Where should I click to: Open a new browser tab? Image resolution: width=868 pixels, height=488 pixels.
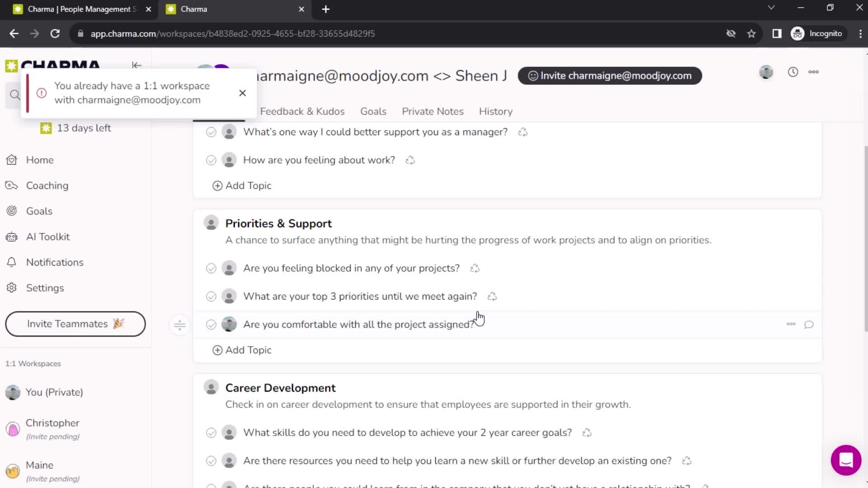coord(325,9)
